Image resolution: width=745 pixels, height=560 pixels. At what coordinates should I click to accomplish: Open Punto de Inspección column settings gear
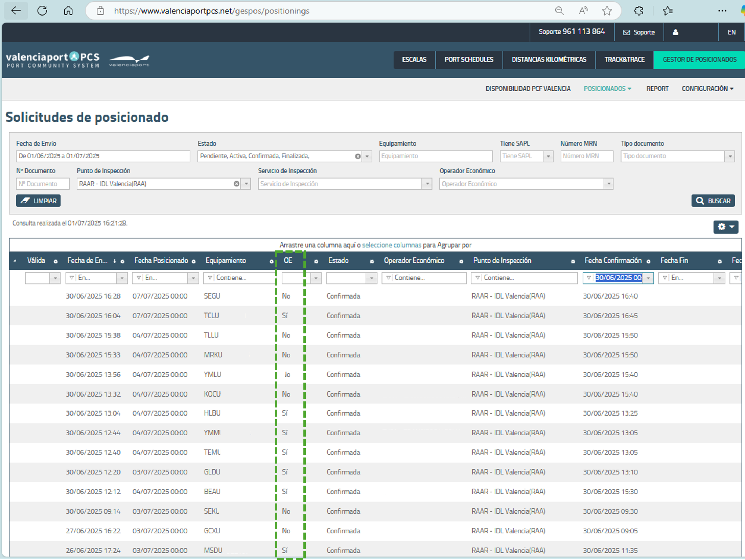click(x=573, y=261)
